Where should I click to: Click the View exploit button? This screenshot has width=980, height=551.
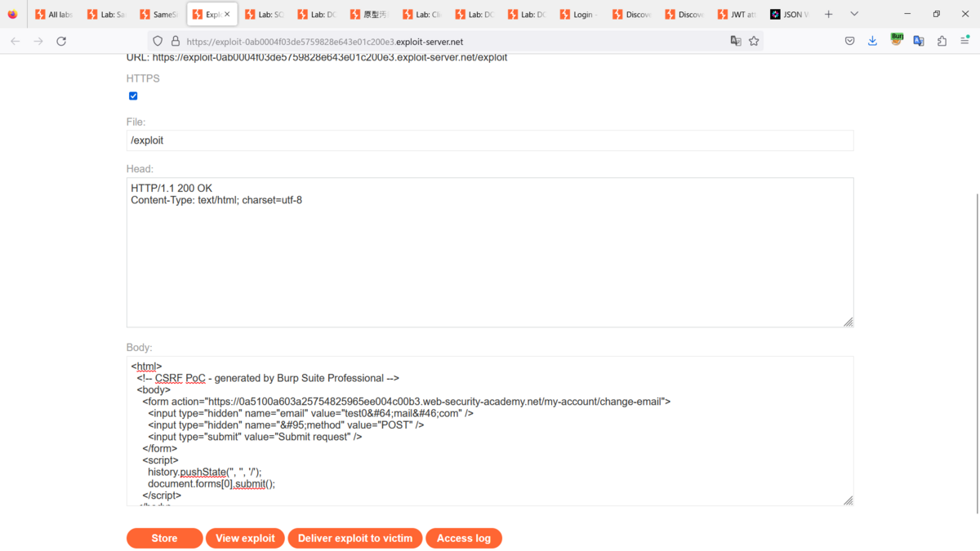tap(245, 538)
